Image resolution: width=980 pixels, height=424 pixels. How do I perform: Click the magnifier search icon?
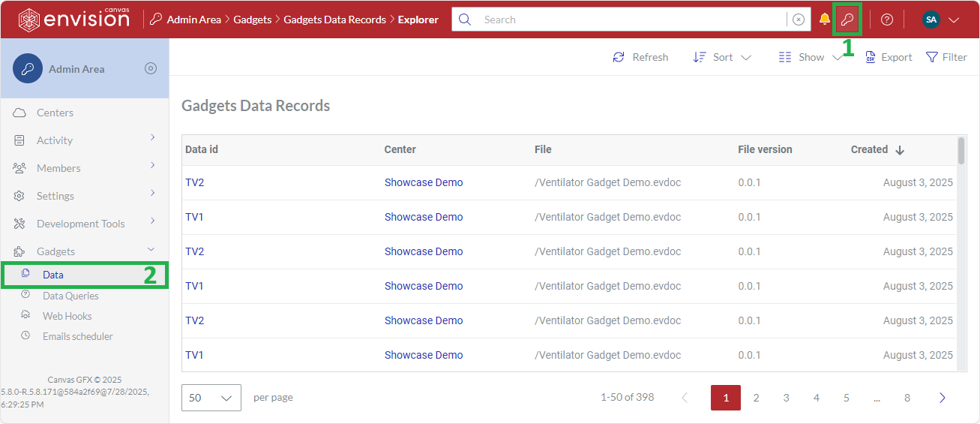[465, 20]
